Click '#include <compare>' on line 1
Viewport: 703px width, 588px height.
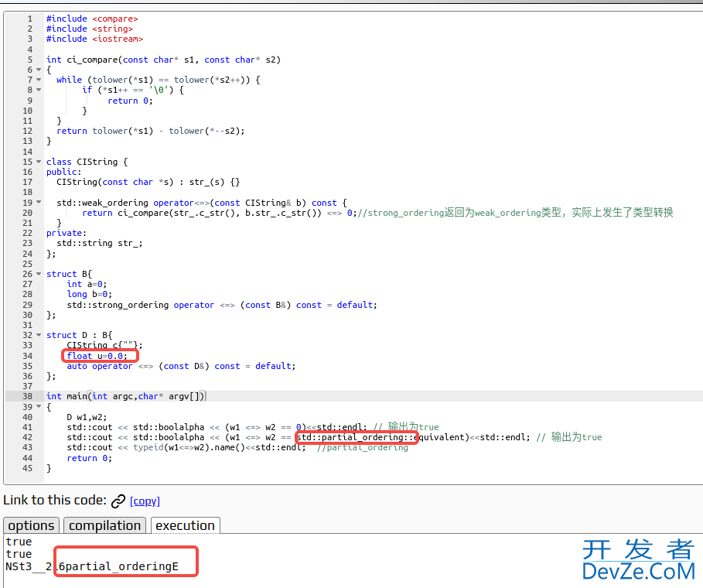tap(92, 19)
